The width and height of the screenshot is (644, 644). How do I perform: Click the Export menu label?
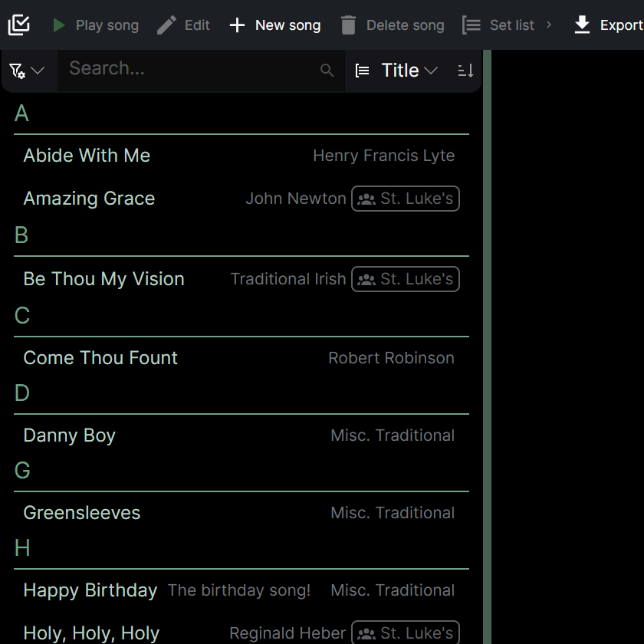tap(622, 25)
